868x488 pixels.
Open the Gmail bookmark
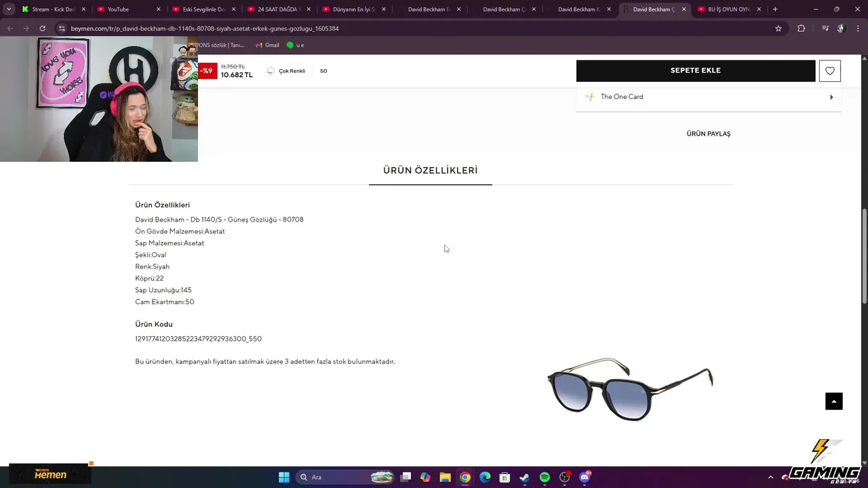click(267, 45)
